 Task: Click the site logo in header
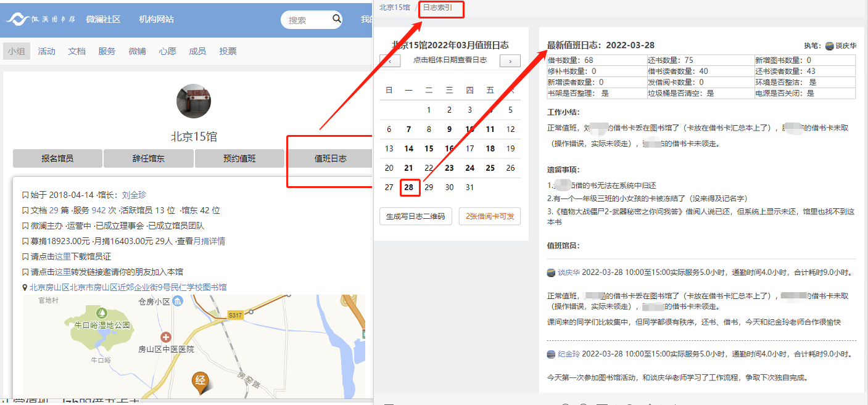pyautogui.click(x=40, y=19)
